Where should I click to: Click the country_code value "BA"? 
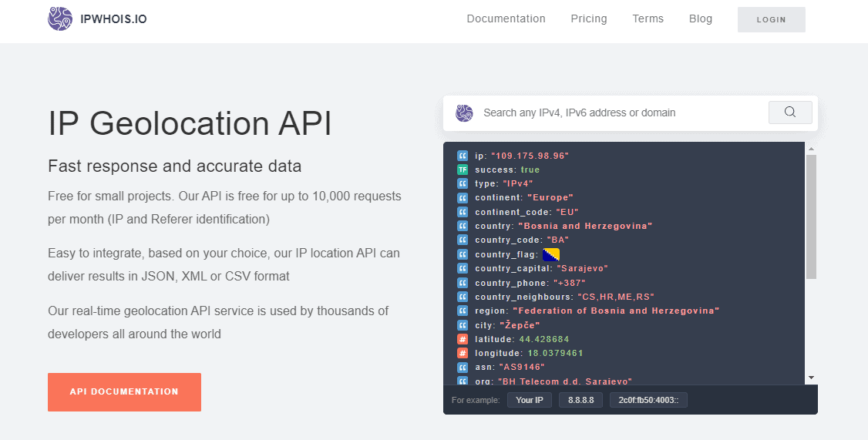557,240
